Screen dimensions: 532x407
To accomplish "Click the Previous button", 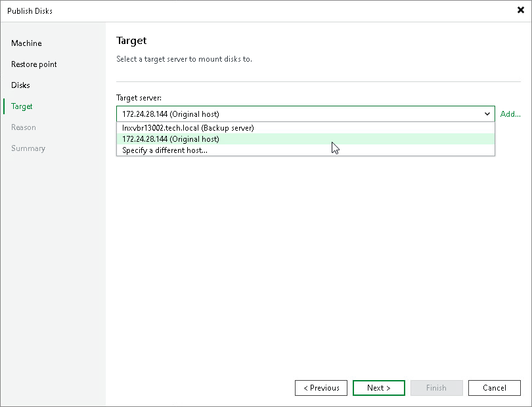I will [x=321, y=388].
